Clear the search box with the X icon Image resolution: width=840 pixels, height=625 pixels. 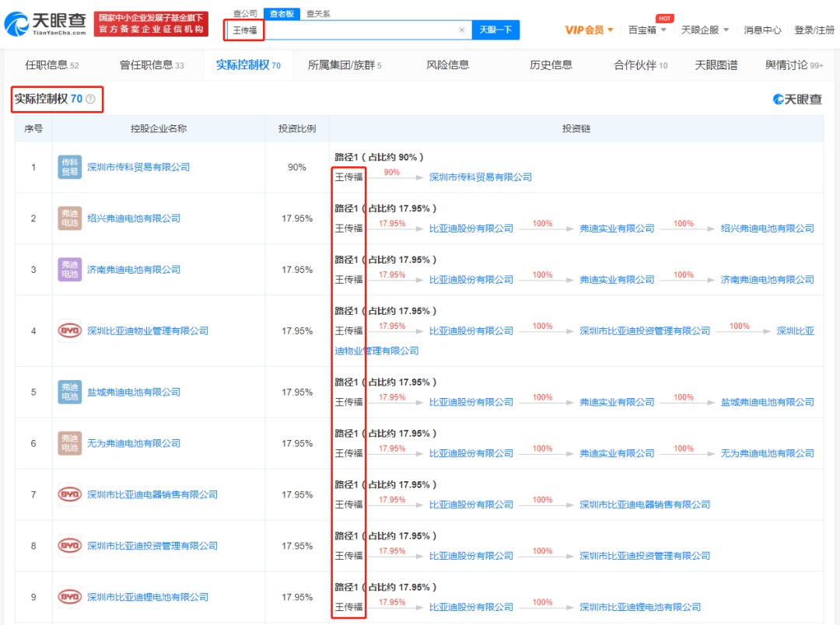[x=462, y=30]
